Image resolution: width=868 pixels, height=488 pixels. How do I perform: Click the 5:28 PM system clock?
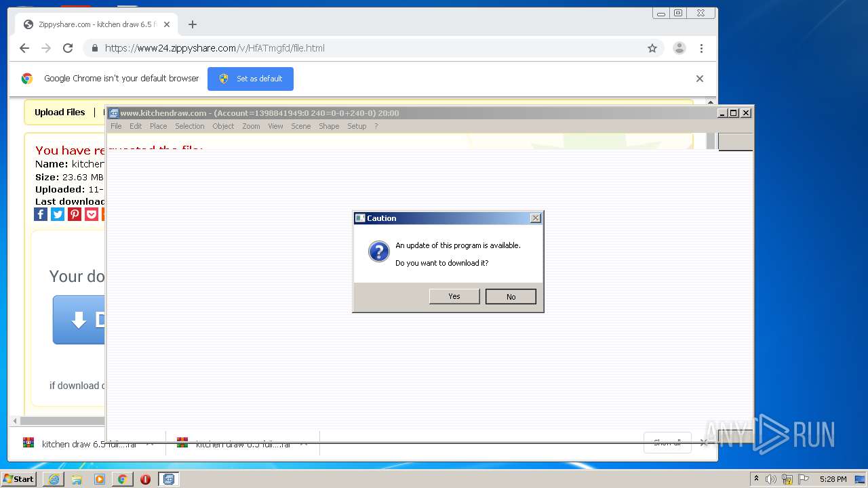click(833, 479)
